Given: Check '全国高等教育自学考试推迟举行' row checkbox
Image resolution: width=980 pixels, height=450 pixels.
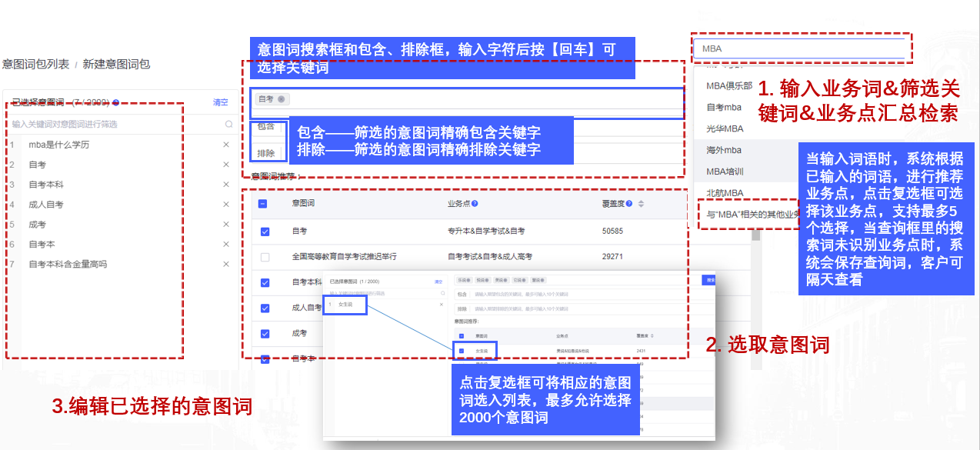Looking at the screenshot, I should (x=265, y=257).
